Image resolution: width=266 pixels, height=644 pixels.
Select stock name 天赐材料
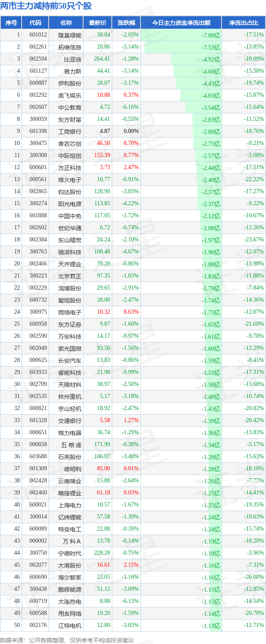point(70,385)
